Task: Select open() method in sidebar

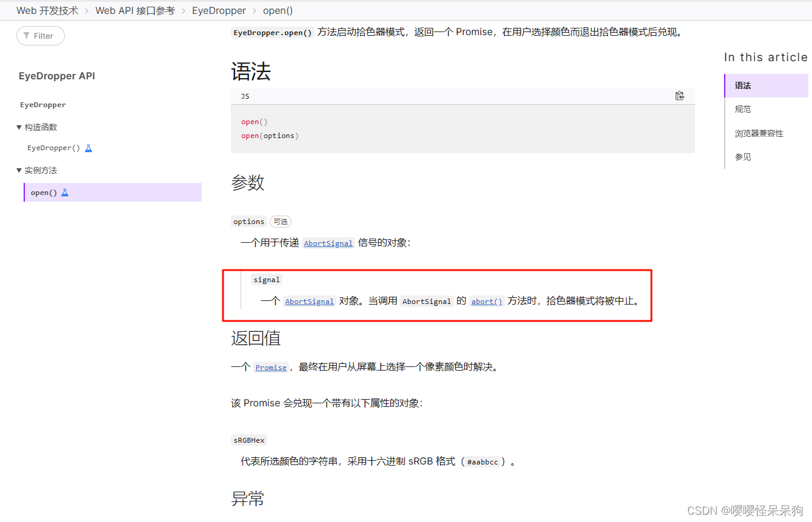Action: [113, 193]
